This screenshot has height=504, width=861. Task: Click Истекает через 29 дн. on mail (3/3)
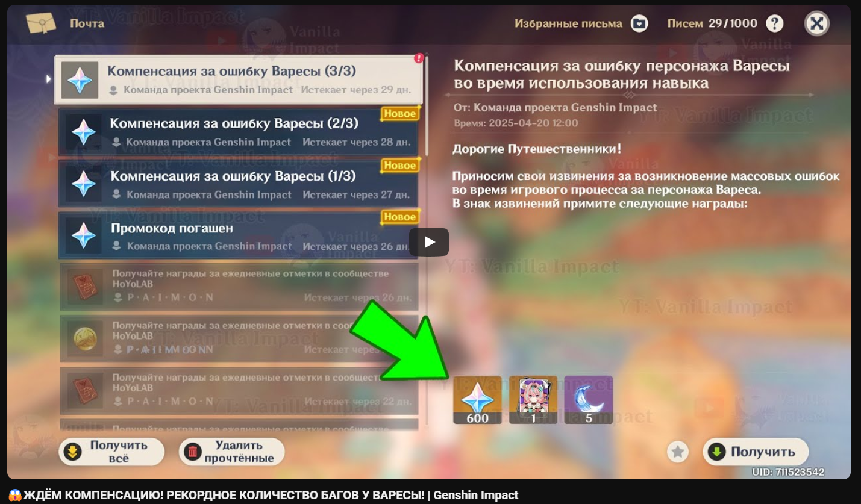356,90
